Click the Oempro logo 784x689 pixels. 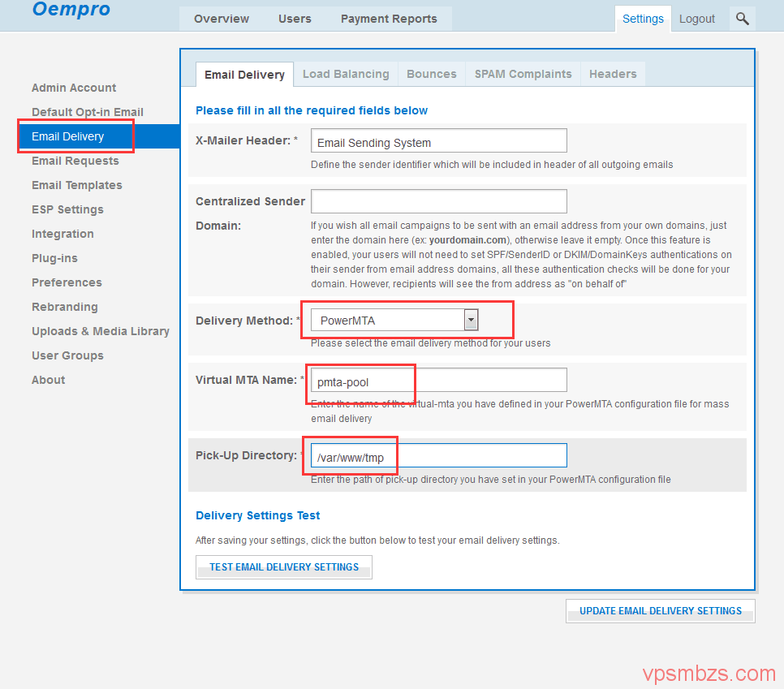click(71, 9)
